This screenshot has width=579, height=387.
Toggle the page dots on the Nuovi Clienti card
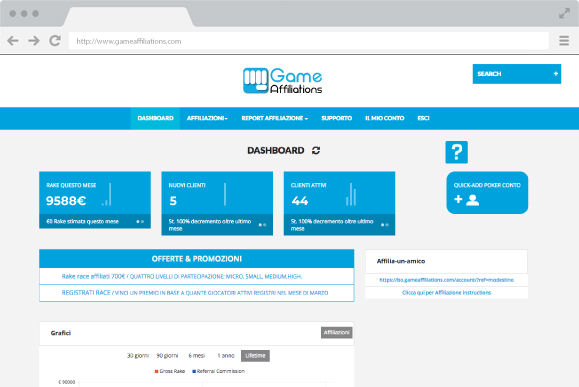click(x=263, y=225)
